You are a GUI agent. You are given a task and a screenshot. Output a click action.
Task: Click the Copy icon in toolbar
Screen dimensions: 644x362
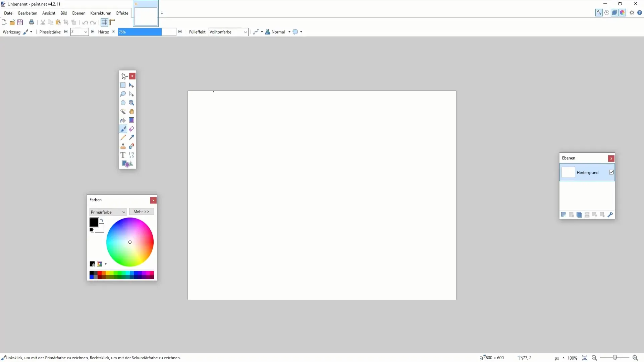(51, 22)
